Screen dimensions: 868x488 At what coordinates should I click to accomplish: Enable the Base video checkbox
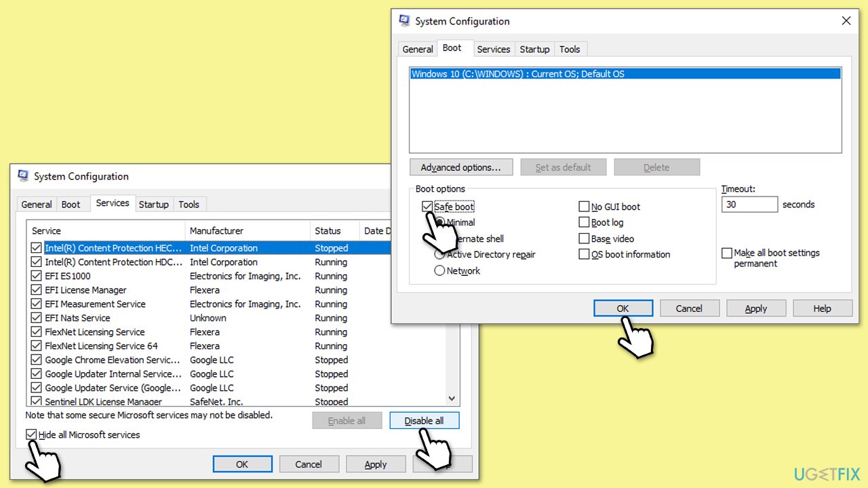(584, 239)
